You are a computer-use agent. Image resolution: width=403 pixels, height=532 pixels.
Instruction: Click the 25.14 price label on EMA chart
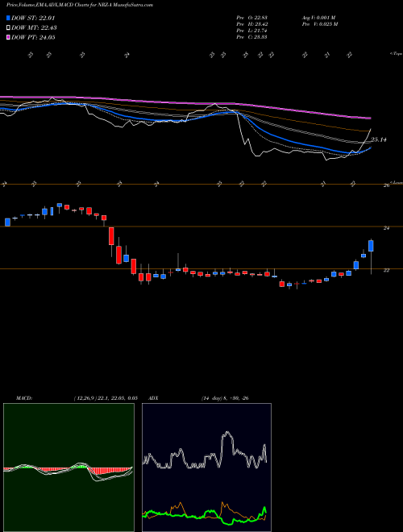click(379, 139)
